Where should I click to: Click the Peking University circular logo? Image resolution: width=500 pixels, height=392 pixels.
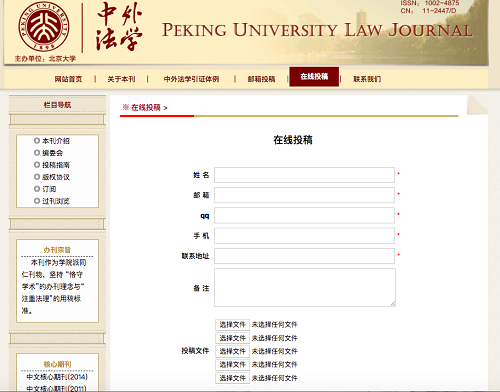(44, 27)
